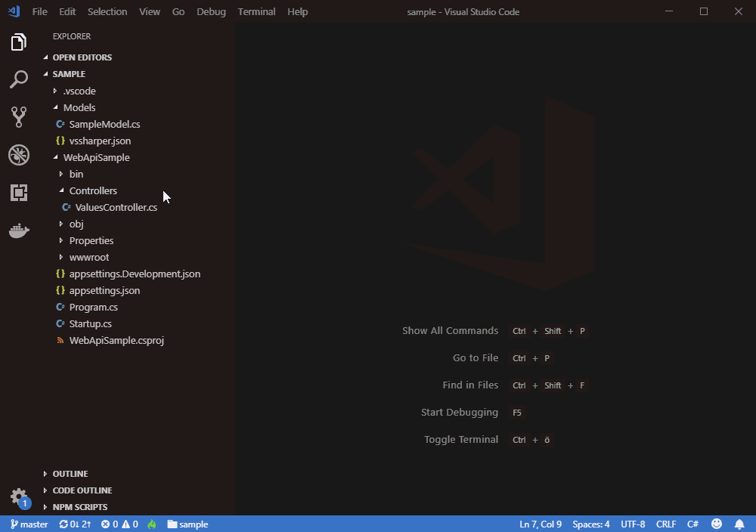Click the JSON icon of appsettings.Development.json
Image resolution: width=756 pixels, height=532 pixels.
point(60,274)
